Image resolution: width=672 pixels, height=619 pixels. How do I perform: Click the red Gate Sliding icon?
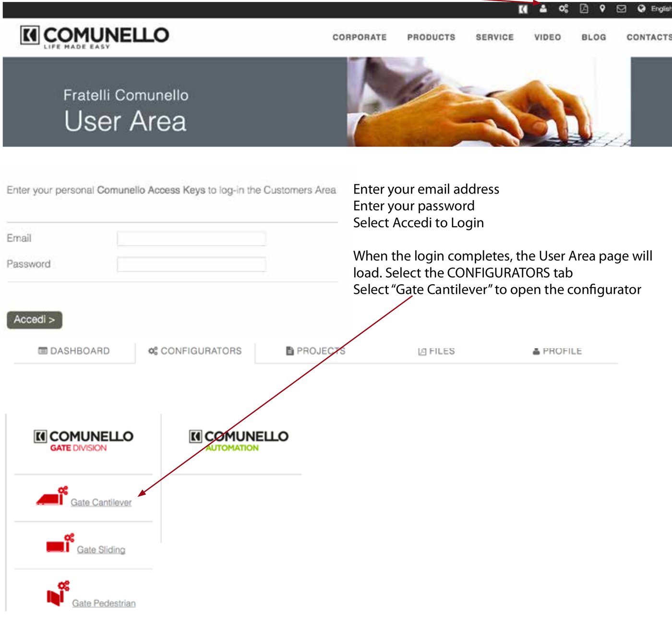click(60, 543)
